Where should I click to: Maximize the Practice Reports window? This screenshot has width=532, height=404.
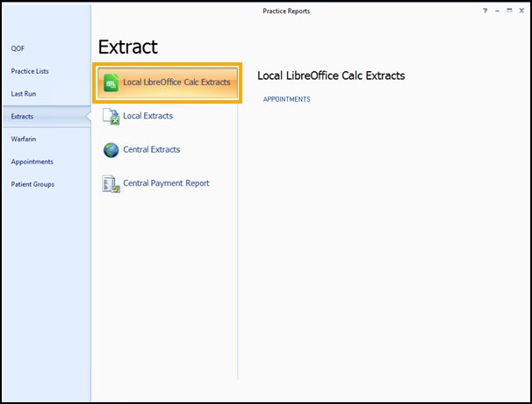[509, 11]
